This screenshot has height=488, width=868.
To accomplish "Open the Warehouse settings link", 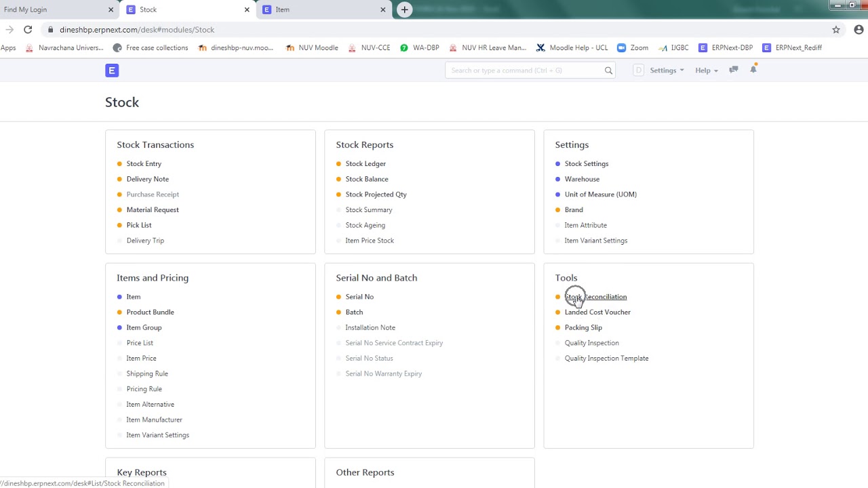I will pos(582,179).
